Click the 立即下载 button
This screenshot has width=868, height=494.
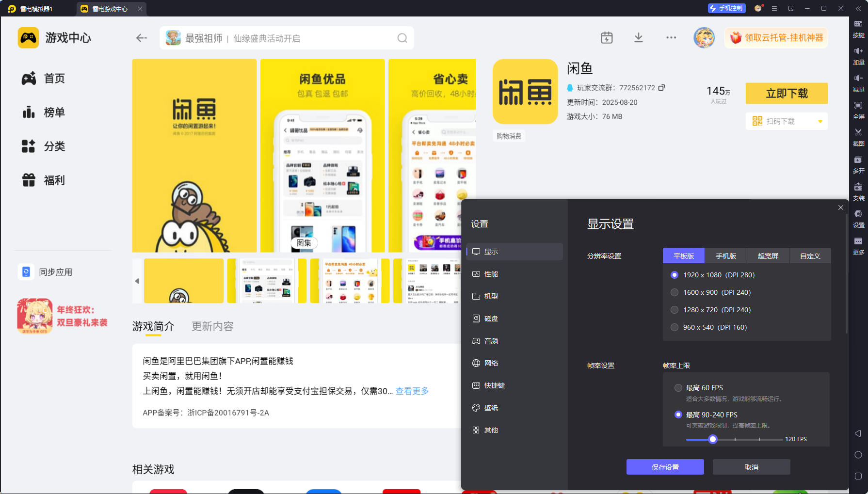pyautogui.click(x=787, y=93)
